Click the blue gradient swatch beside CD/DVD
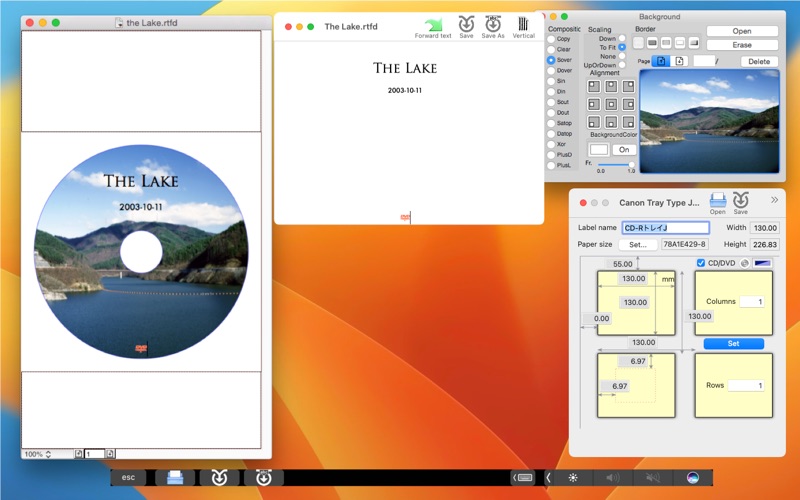800x500 pixels. [x=763, y=263]
